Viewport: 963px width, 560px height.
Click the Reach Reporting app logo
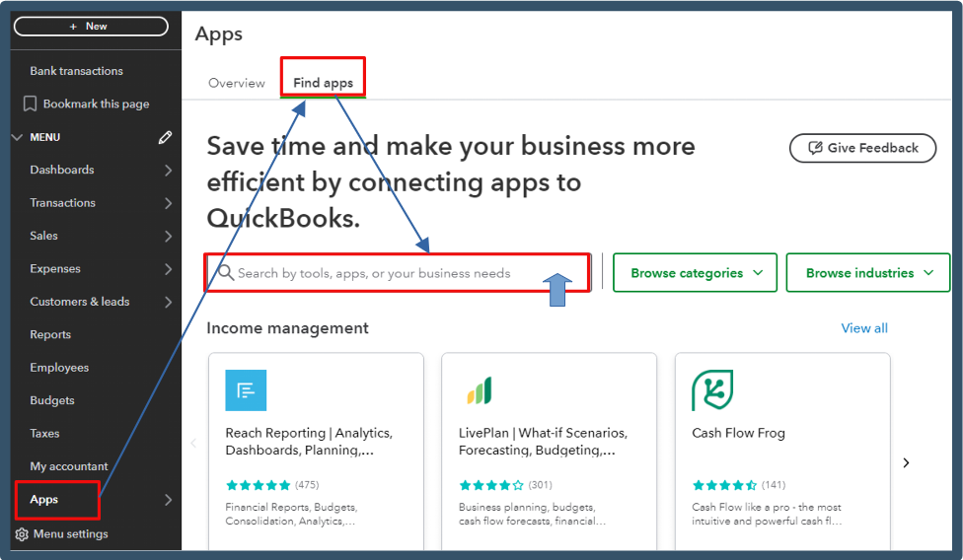click(246, 390)
